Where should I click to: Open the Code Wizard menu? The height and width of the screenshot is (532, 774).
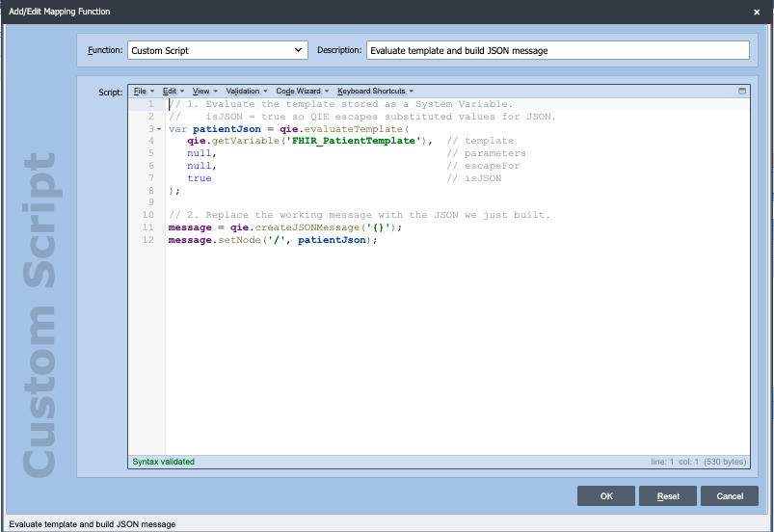pos(302,91)
